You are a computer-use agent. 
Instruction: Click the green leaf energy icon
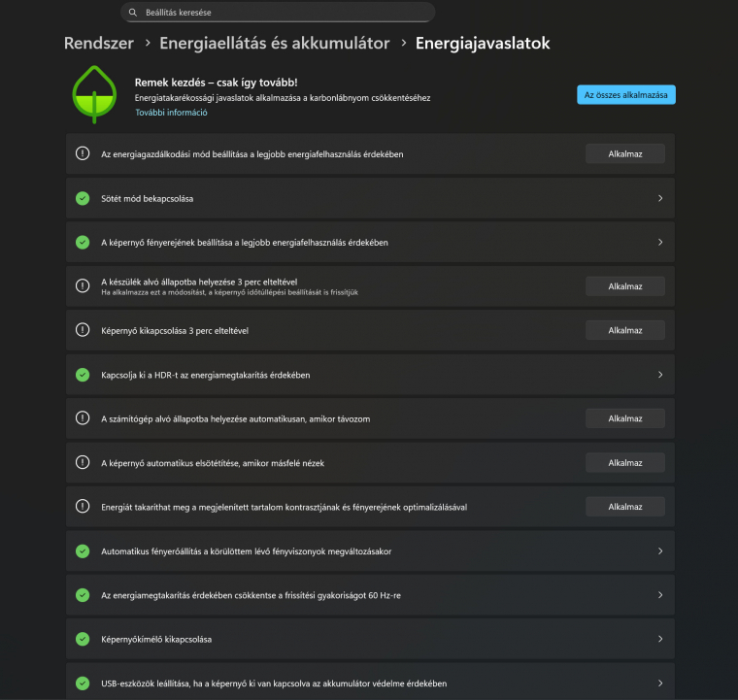pyautogui.click(x=94, y=95)
